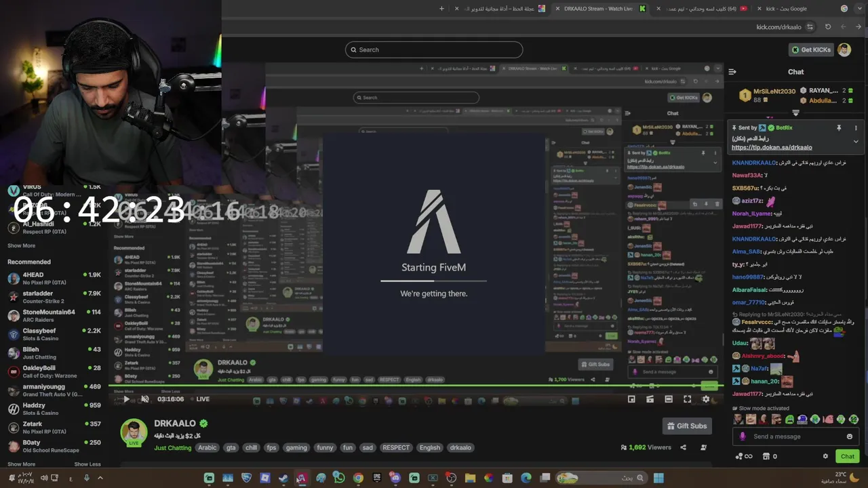Select the English tag
This screenshot has width=868, height=488.
click(x=430, y=447)
